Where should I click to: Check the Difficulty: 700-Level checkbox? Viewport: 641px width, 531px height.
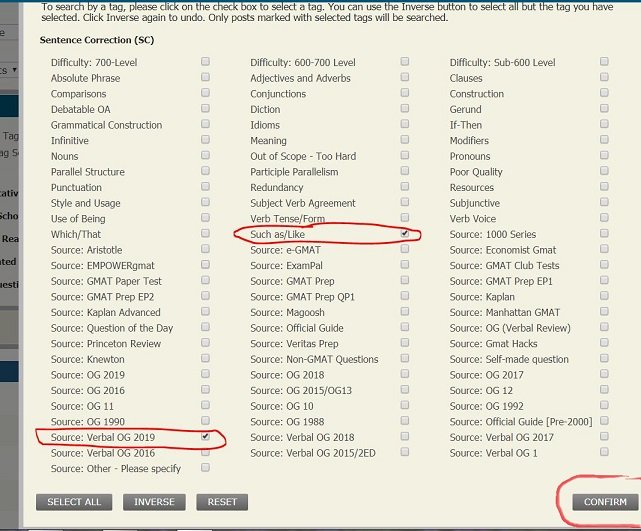click(x=205, y=61)
